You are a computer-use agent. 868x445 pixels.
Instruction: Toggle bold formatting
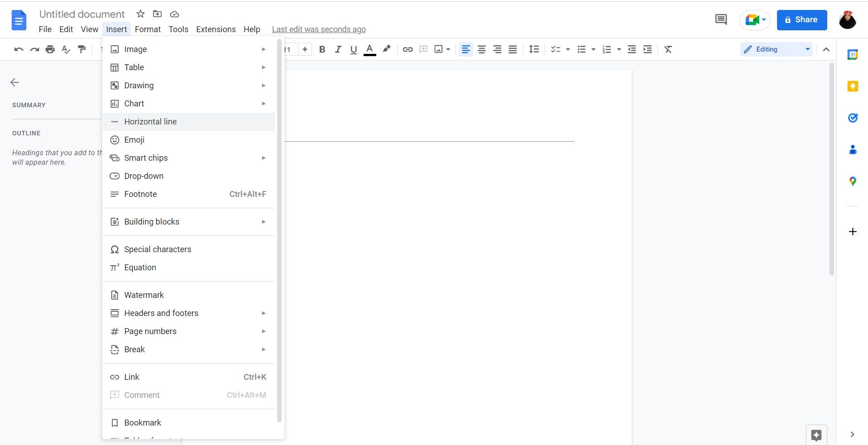pos(322,49)
